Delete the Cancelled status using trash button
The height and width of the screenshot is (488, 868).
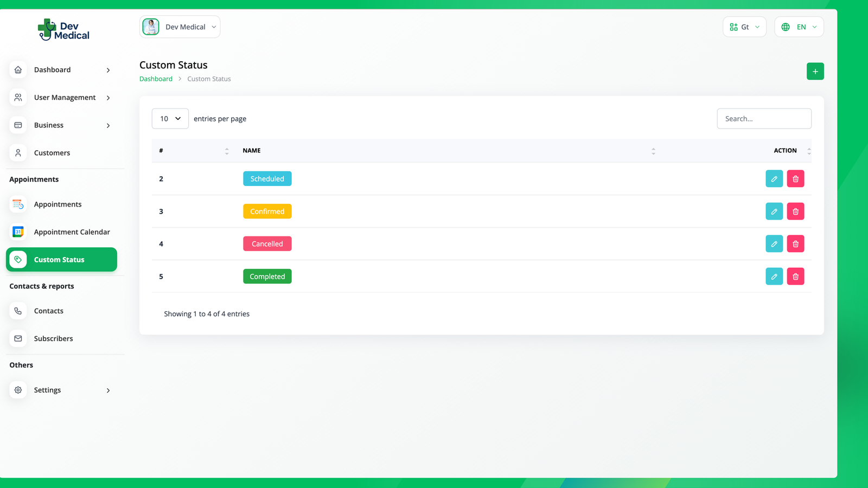pyautogui.click(x=795, y=243)
